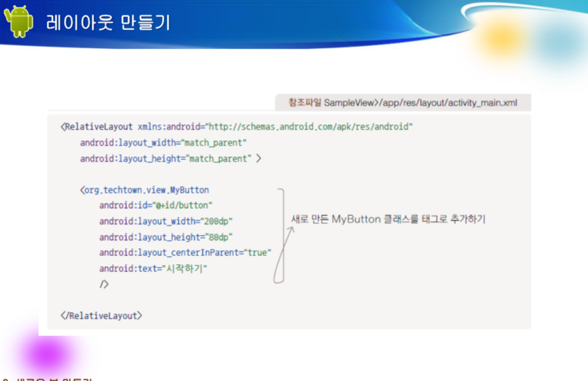Click the Android robot logo
Viewport: 588px width, 381px height.
(x=18, y=22)
